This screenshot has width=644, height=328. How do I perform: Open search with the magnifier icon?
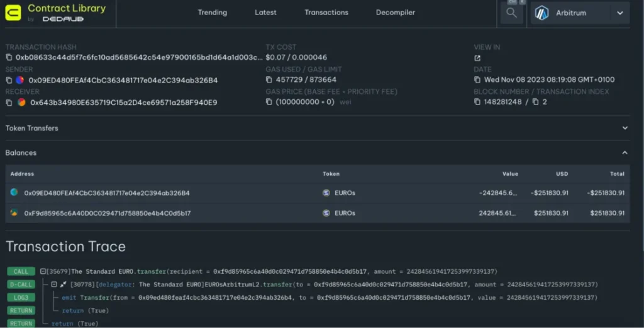pos(511,13)
